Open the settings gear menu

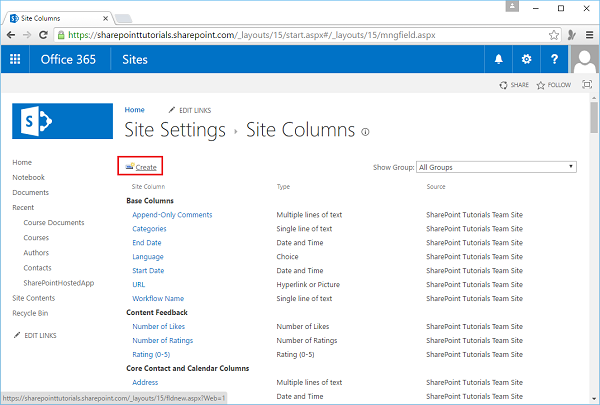coord(526,60)
